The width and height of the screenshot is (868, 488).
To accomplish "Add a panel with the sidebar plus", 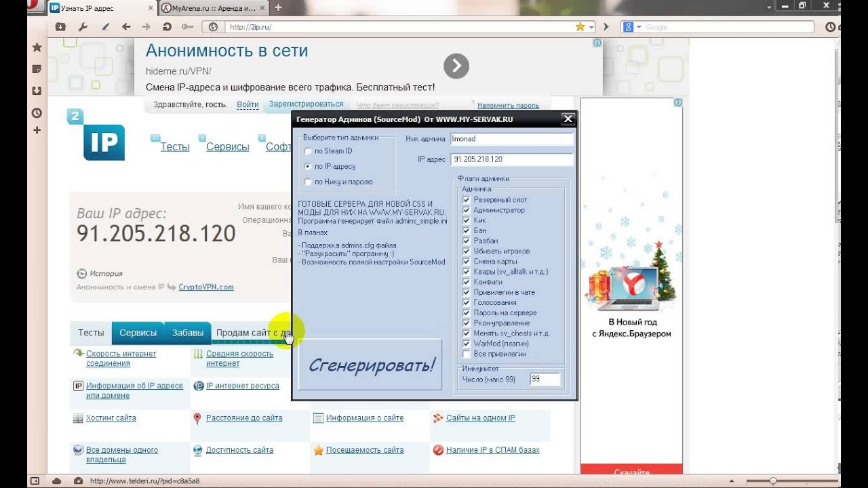I will pos(37,130).
